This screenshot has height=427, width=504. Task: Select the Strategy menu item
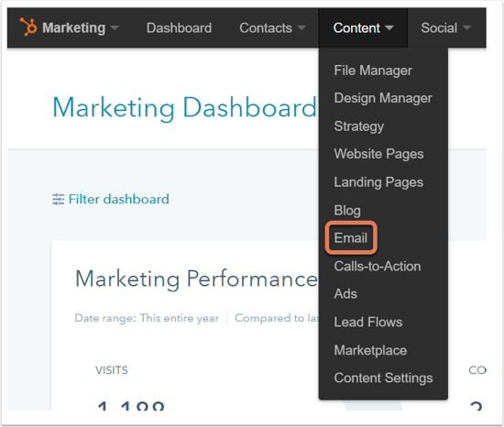(358, 126)
